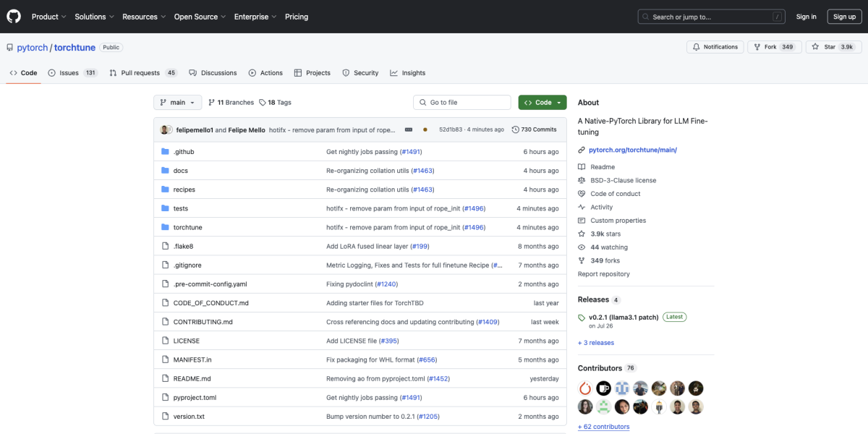Screen dimensions: 868x434
Task: Go to the GitHub homepage logo
Action: click(14, 17)
